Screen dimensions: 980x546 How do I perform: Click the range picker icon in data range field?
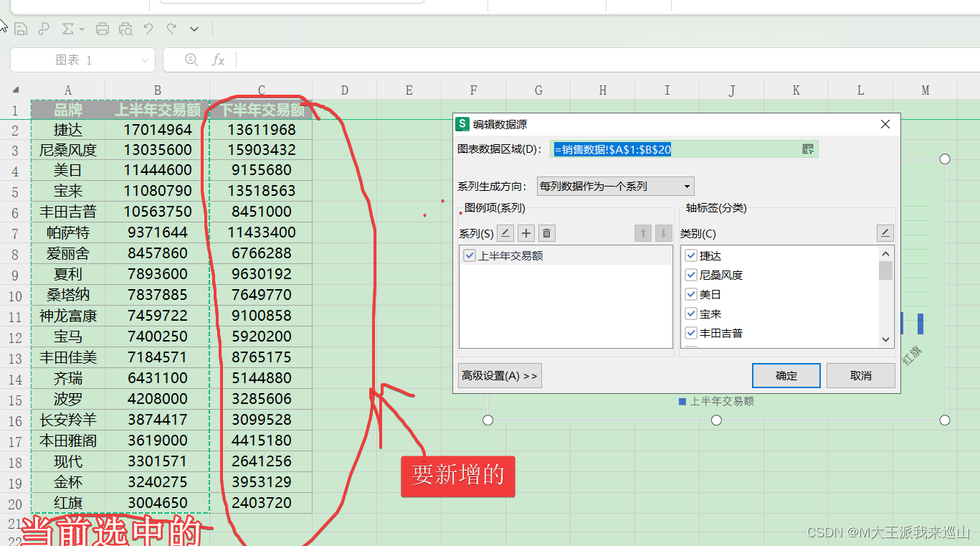[808, 149]
